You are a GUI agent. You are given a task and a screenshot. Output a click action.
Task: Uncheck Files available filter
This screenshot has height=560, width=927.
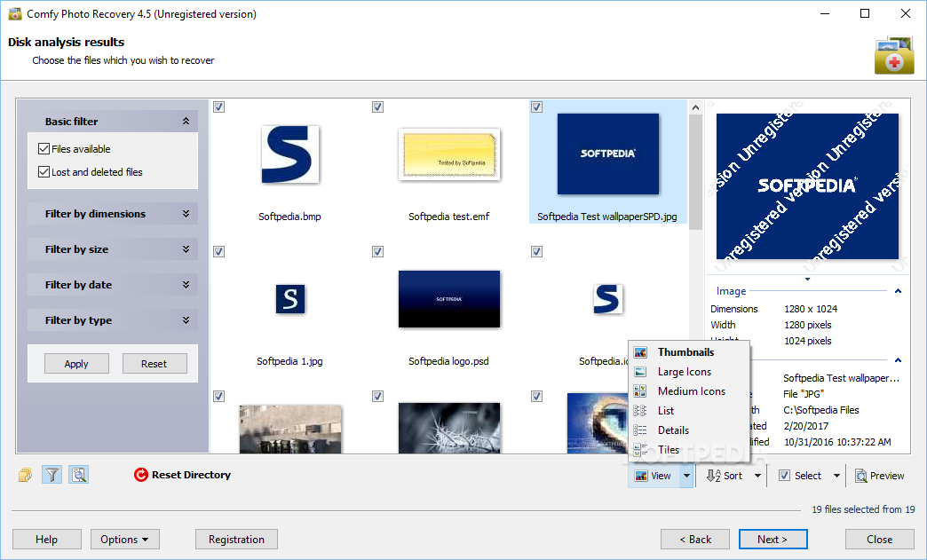point(44,149)
